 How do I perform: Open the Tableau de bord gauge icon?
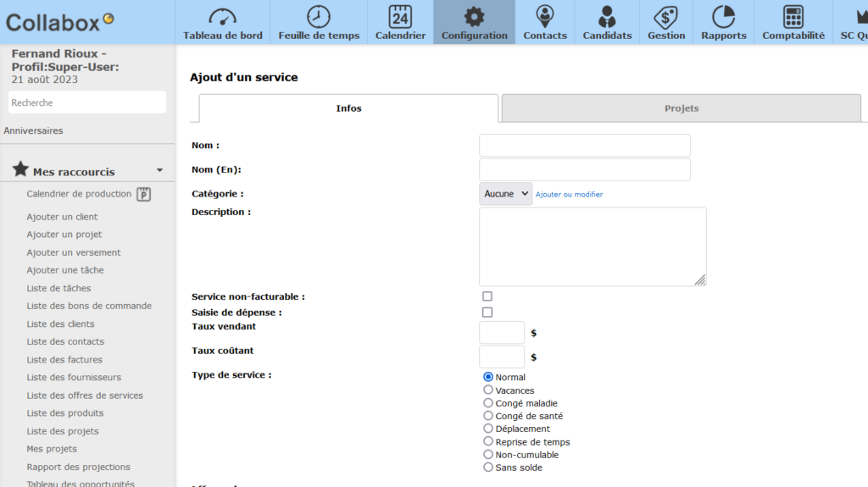coord(222,17)
